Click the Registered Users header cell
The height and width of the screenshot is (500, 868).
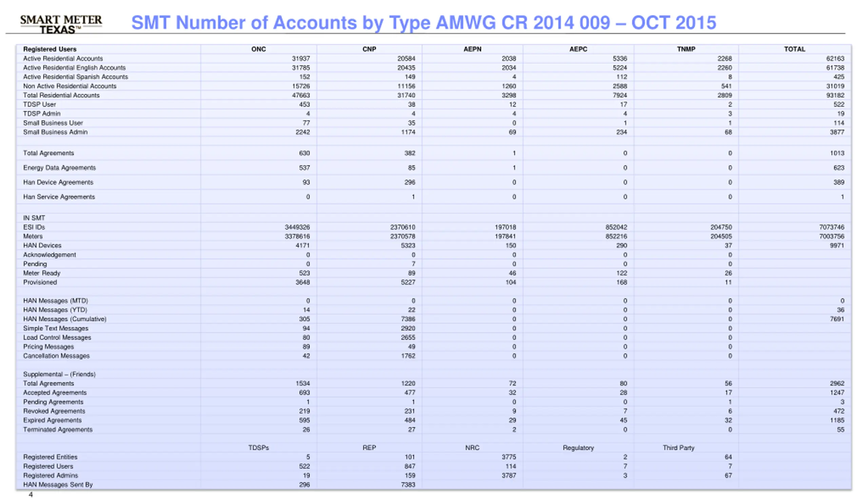[50, 49]
